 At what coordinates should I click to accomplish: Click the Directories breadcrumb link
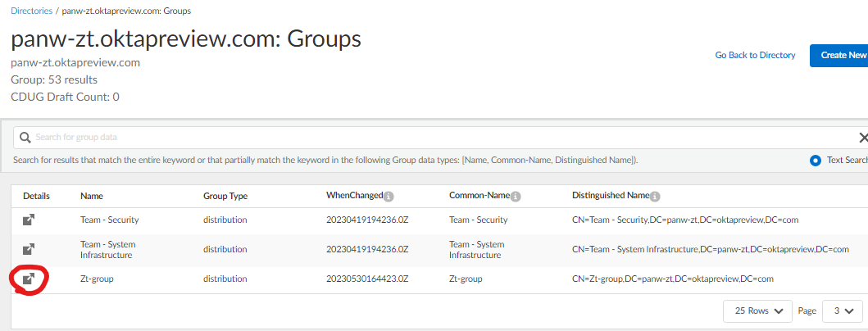point(32,11)
